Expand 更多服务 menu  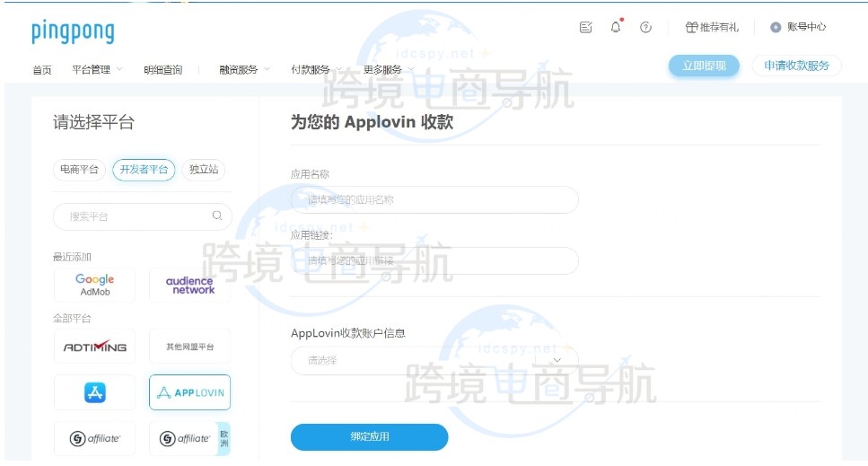pyautogui.click(x=388, y=70)
